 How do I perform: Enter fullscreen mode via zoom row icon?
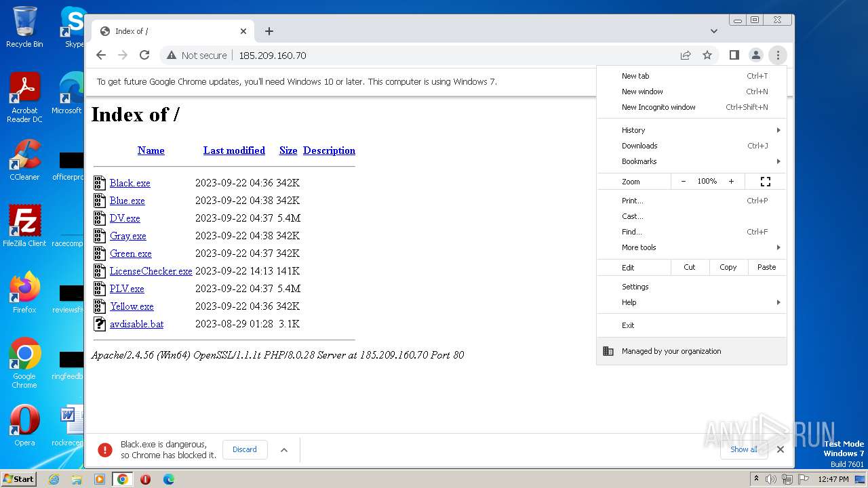click(x=766, y=182)
